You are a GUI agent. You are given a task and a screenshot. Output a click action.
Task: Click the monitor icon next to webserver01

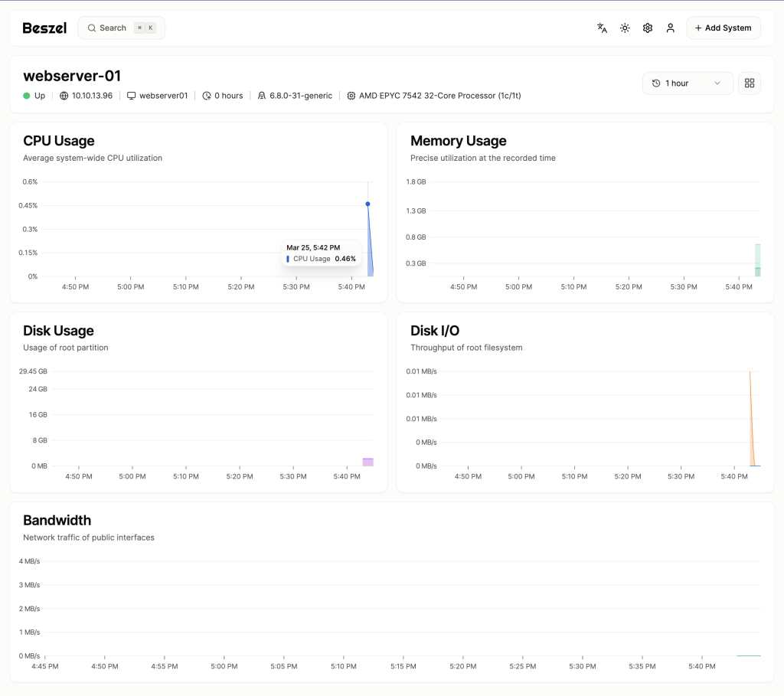click(x=132, y=96)
